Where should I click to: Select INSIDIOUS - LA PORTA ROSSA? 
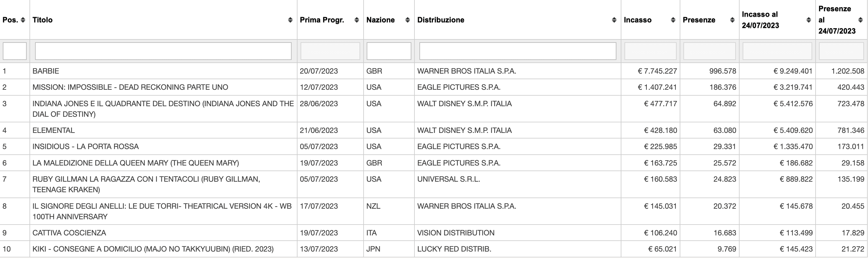[86, 147]
